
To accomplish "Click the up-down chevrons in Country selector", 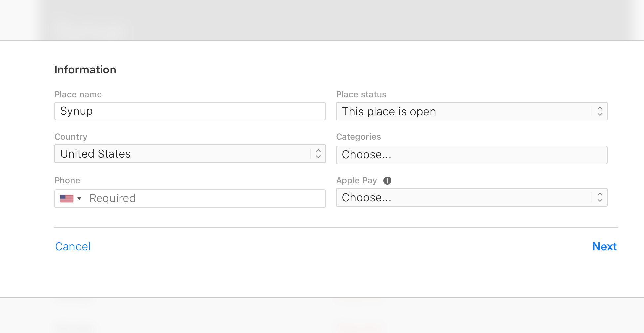I will [x=318, y=154].
